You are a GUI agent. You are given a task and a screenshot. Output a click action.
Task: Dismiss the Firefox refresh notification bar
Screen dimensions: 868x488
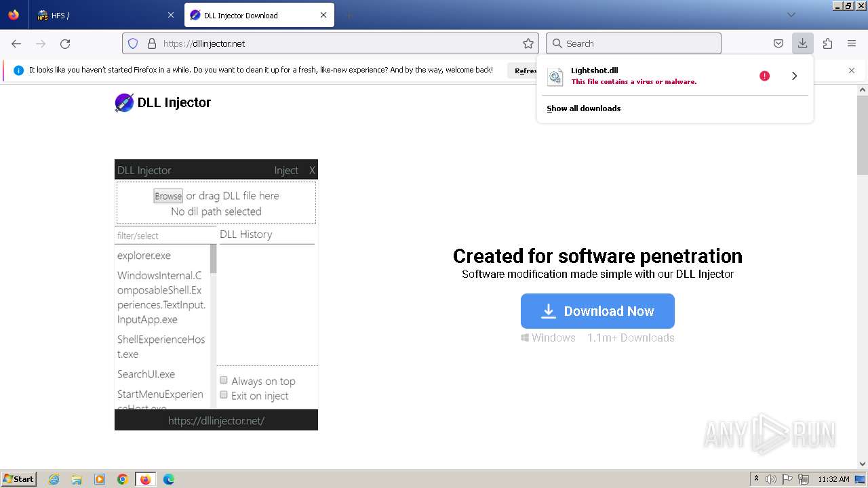click(852, 70)
